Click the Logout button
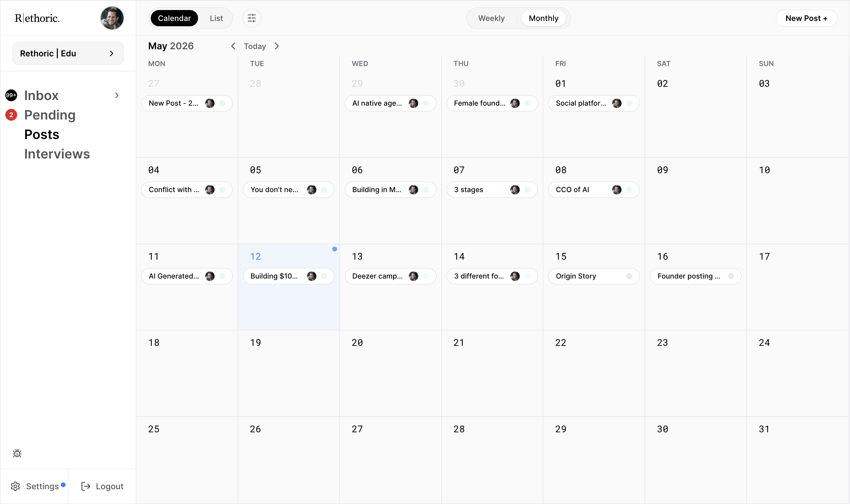 [x=102, y=486]
